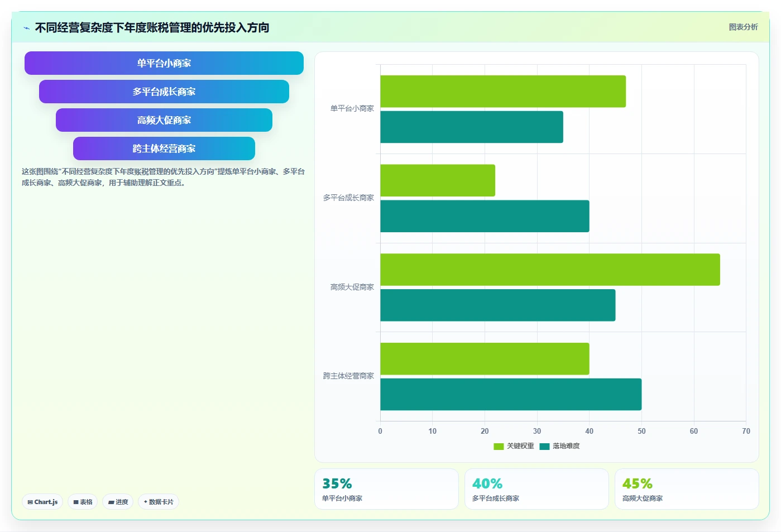Toggle the 落地难度 legend teal swatch

click(x=544, y=446)
